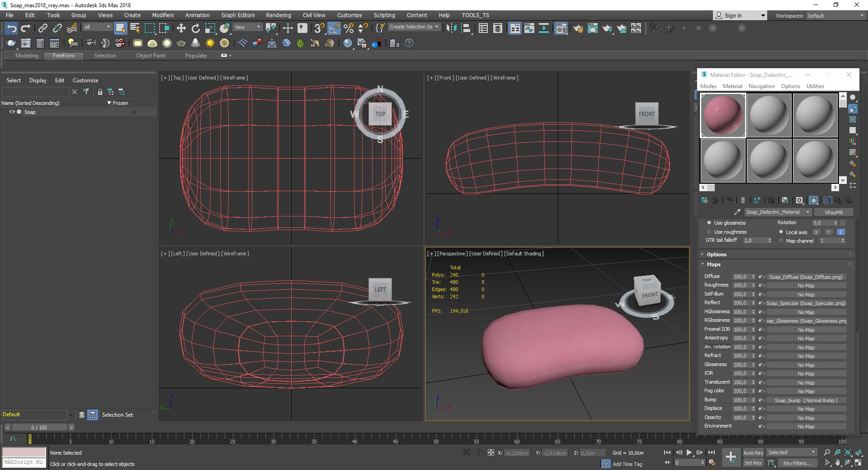The height and width of the screenshot is (470, 868).
Task: Open the selection filter All dropdown
Action: (x=97, y=27)
